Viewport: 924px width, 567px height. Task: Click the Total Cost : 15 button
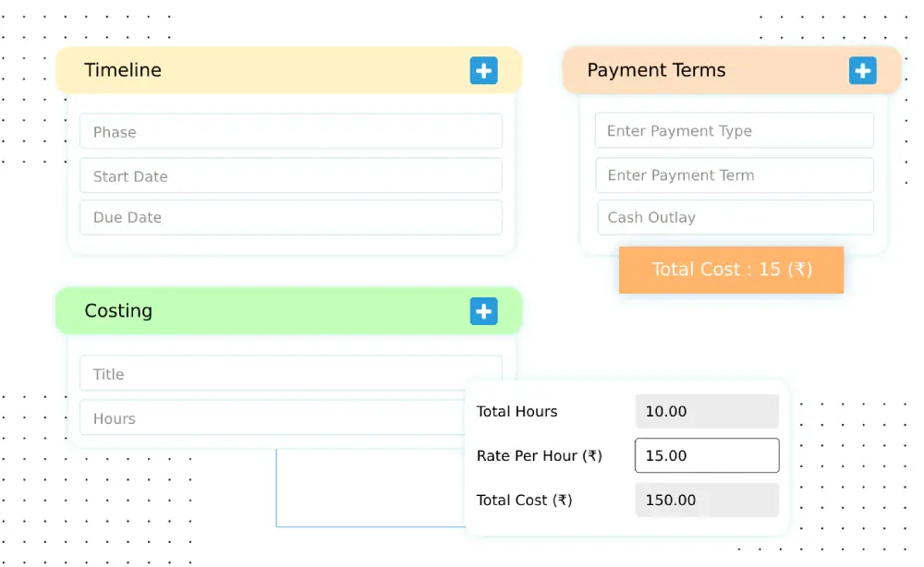(731, 270)
